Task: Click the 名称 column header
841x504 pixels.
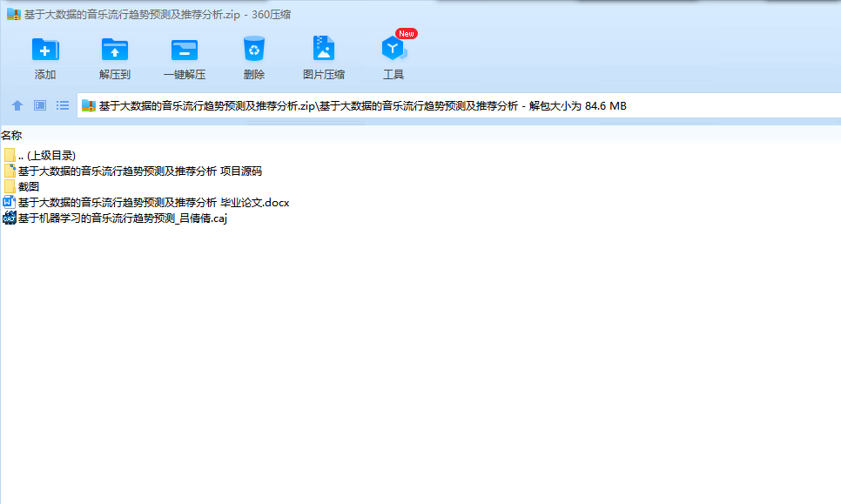Action: 11,136
